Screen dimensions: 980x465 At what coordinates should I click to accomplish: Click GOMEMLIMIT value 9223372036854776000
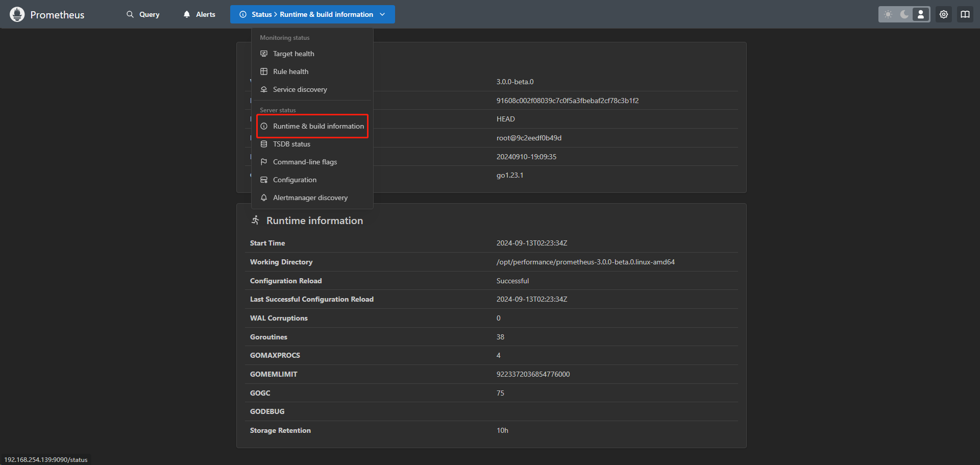[533, 374]
